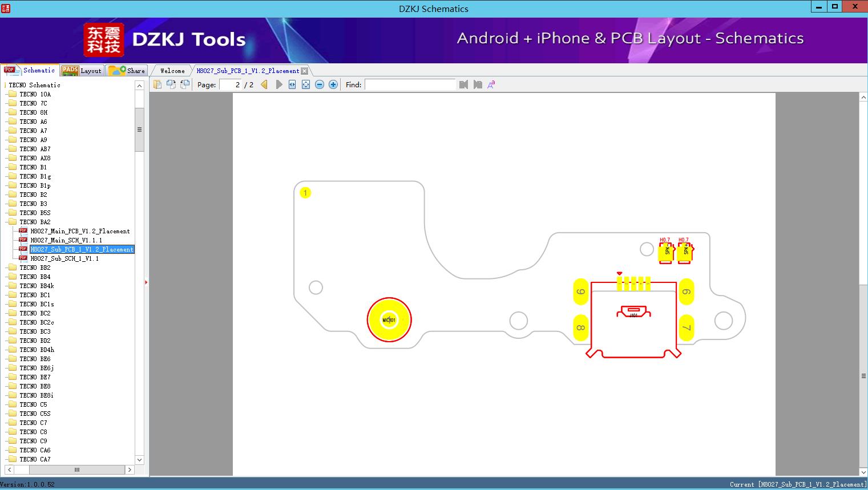The width and height of the screenshot is (868, 490).
Task: Close the H8027_Sub_PCB_1_V1.2_Placement tab
Action: pos(305,71)
